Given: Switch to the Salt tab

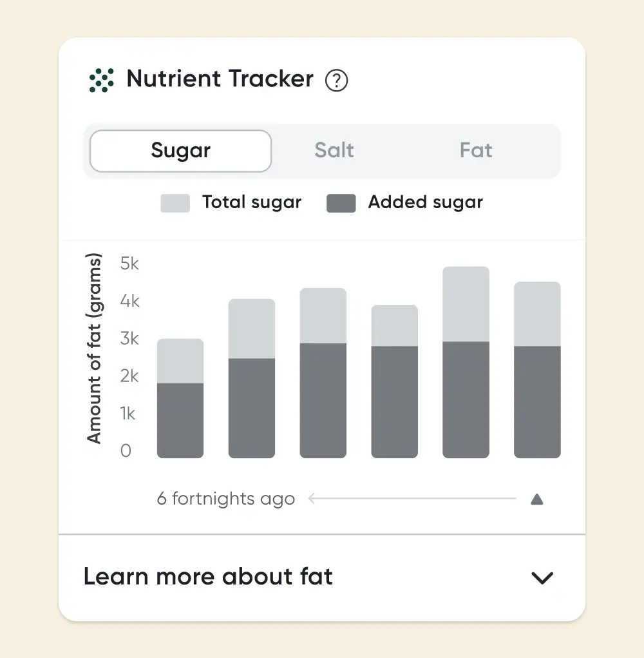Looking at the screenshot, I should click(x=334, y=151).
